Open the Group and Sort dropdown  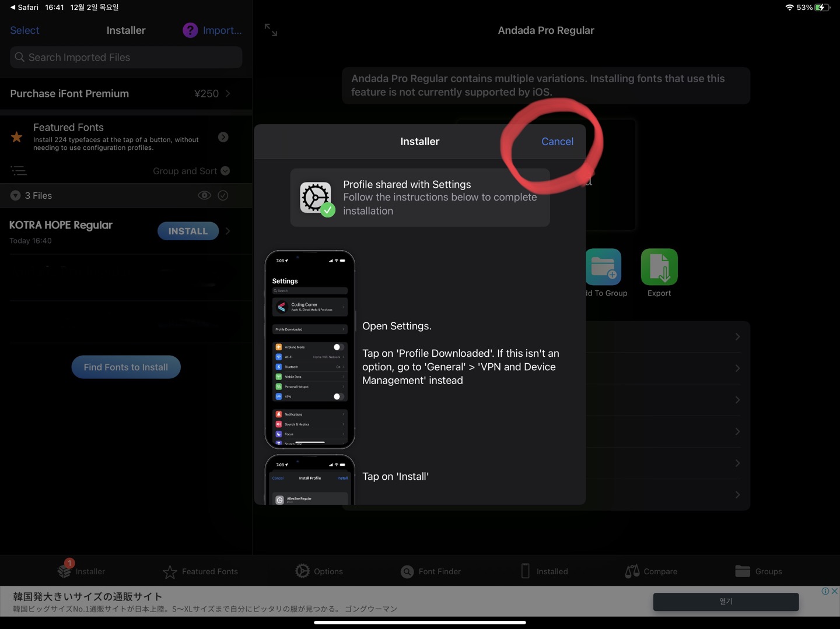click(x=191, y=171)
